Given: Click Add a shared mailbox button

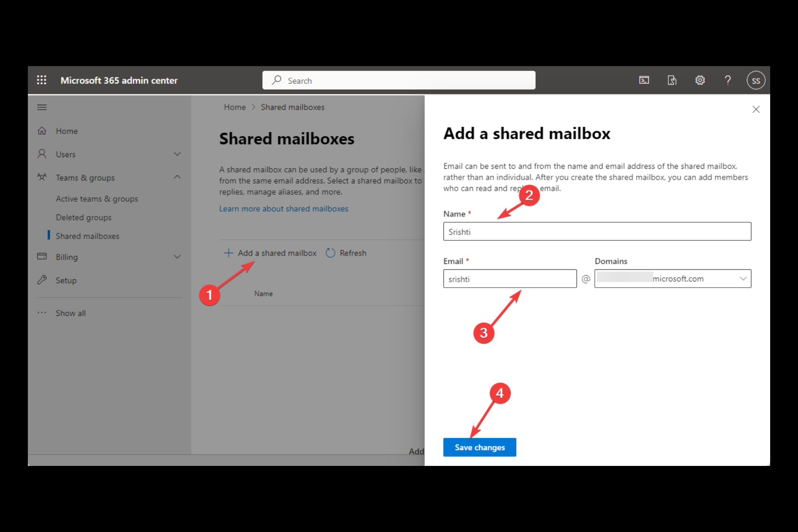Looking at the screenshot, I should (270, 252).
